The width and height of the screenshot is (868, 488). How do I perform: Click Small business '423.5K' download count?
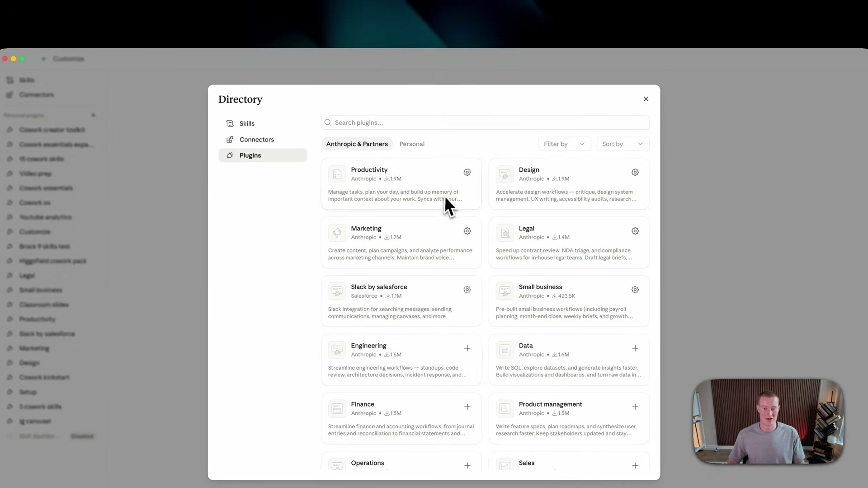566,296
